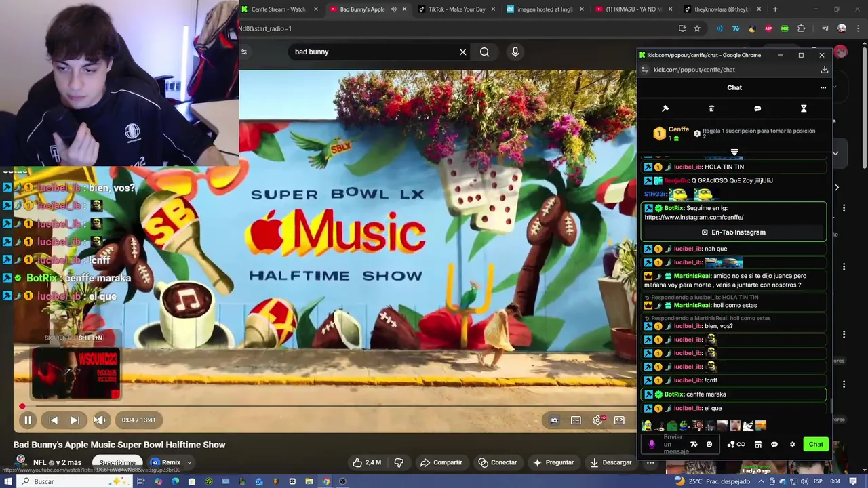Open chat settings gear in Kick popout
868x488 pixels.
coord(792,445)
